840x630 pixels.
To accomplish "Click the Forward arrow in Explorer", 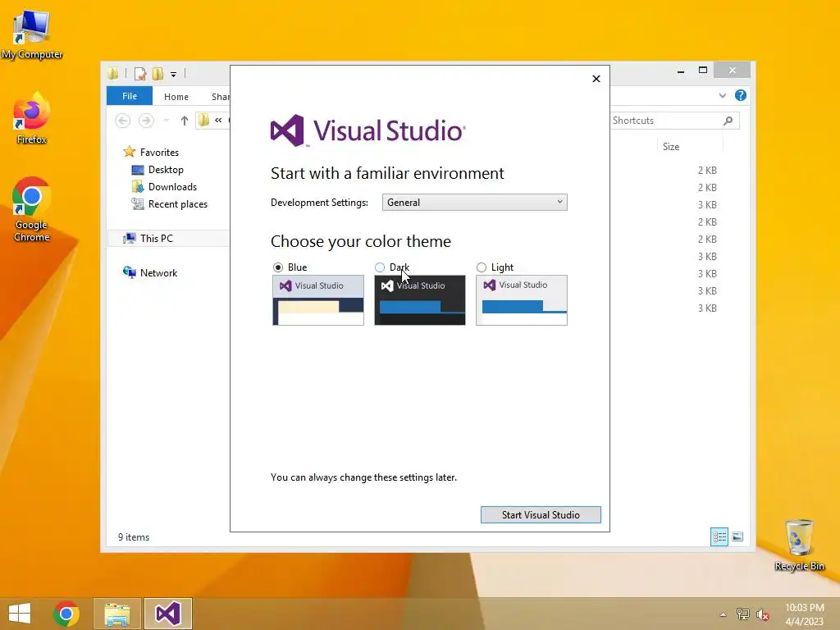I will click(146, 121).
